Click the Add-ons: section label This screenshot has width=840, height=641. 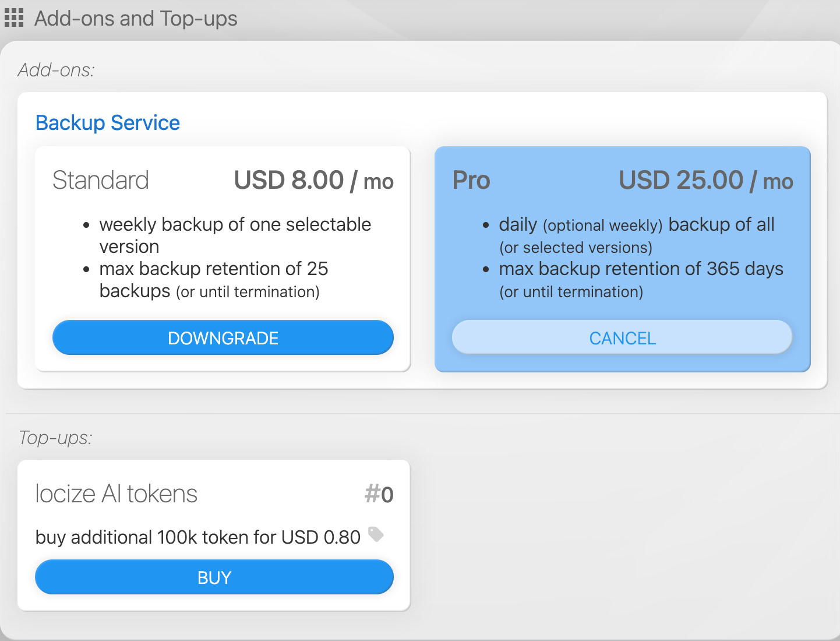pos(56,70)
